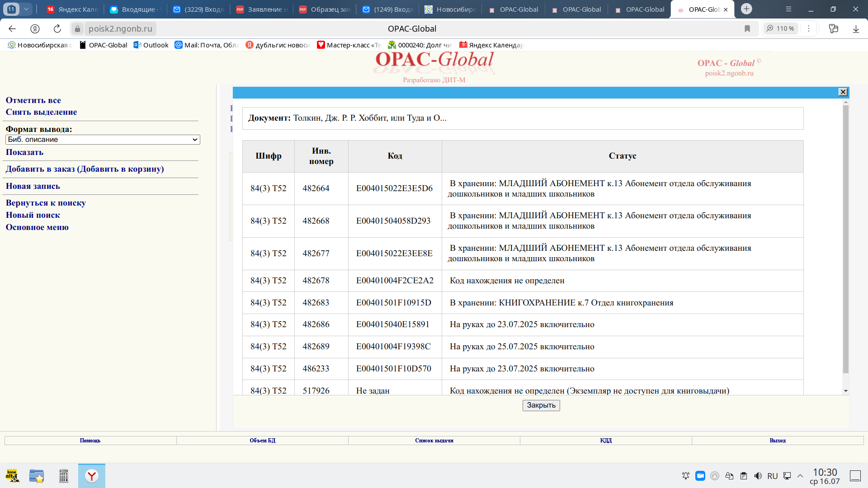
Task: Switch to the Заявление PDF tab
Action: [x=262, y=9]
